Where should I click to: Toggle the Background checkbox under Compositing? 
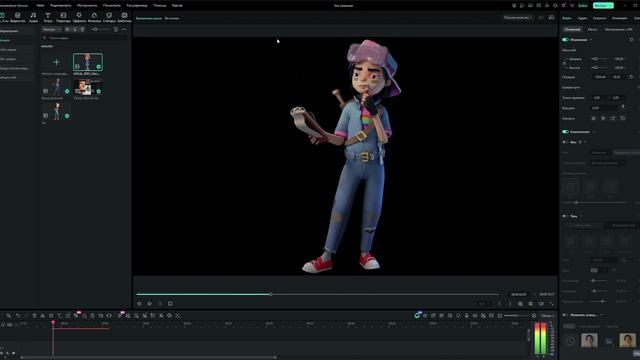565,142
